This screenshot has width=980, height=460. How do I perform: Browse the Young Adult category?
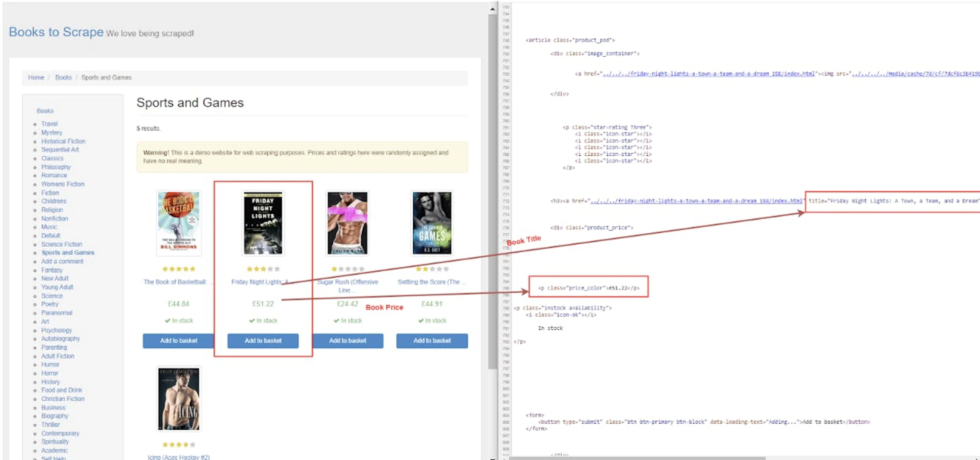pyautogui.click(x=57, y=288)
